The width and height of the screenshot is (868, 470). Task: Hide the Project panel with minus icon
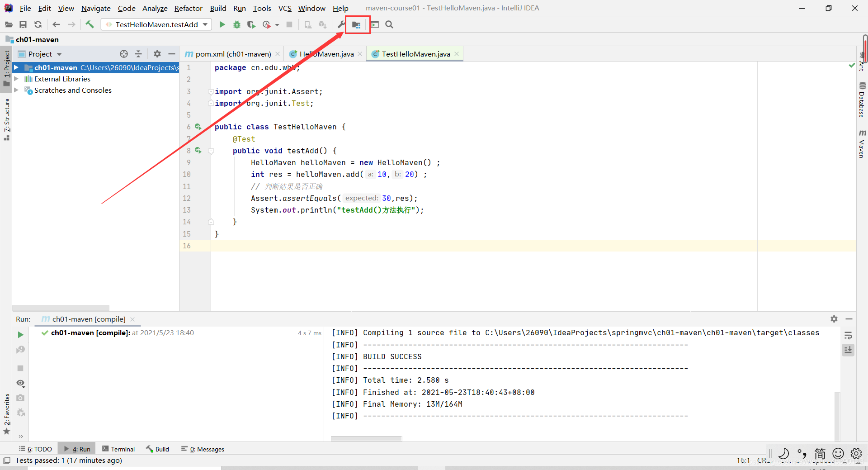pyautogui.click(x=171, y=54)
